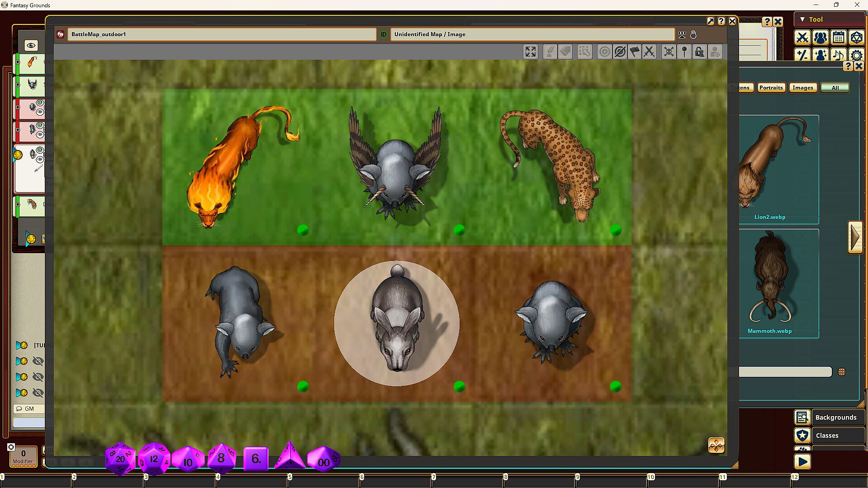Pick the purple d4 pyramid die
Image resolution: width=868 pixels, height=488 pixels.
pos(290,456)
